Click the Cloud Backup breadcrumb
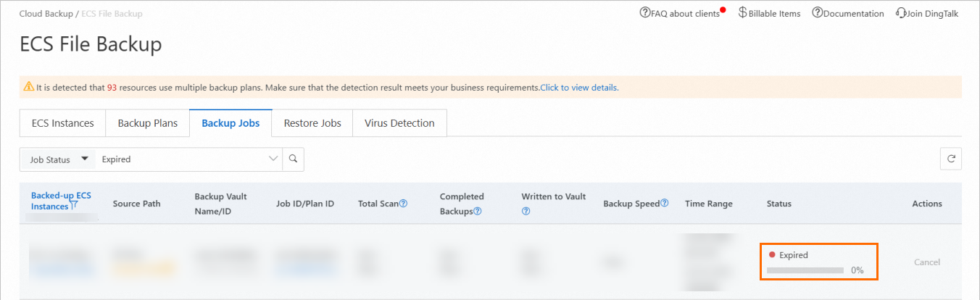This screenshot has height=300, width=980. coord(46,13)
